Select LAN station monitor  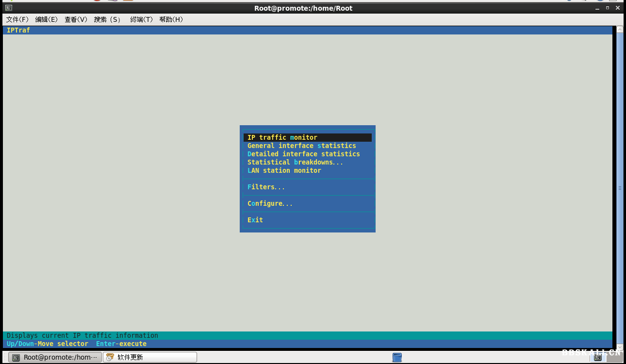(x=284, y=170)
